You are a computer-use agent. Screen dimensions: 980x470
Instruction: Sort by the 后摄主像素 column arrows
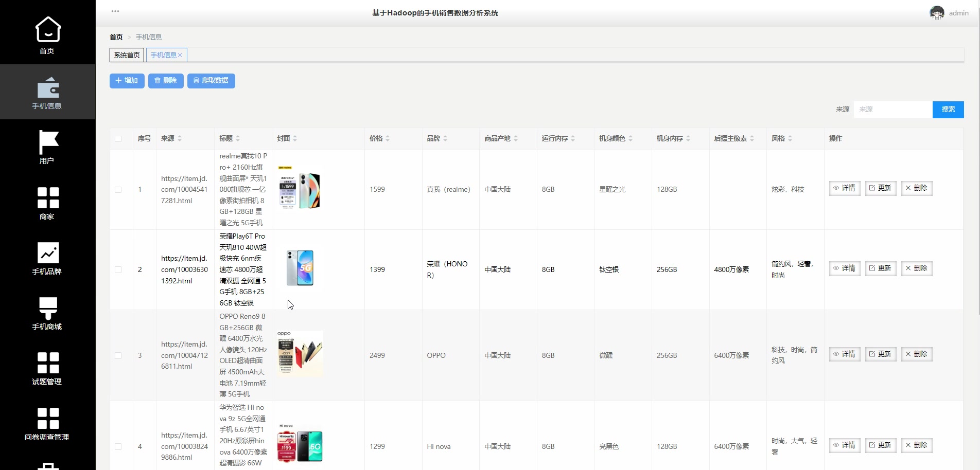tap(752, 139)
